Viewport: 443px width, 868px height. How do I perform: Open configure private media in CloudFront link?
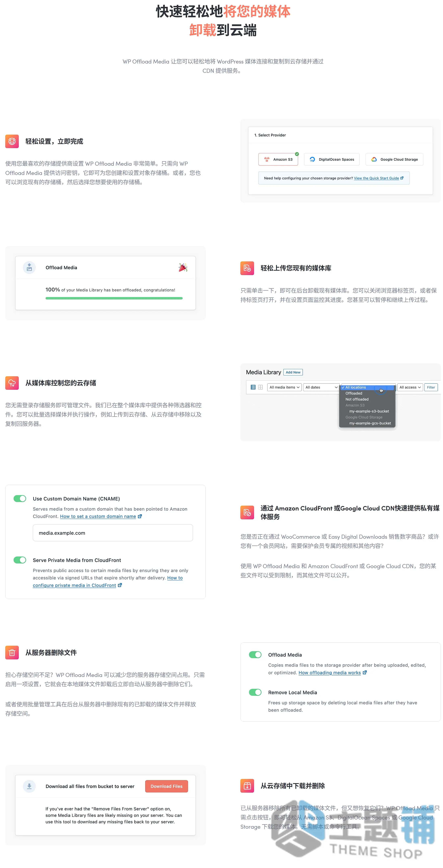(x=74, y=585)
